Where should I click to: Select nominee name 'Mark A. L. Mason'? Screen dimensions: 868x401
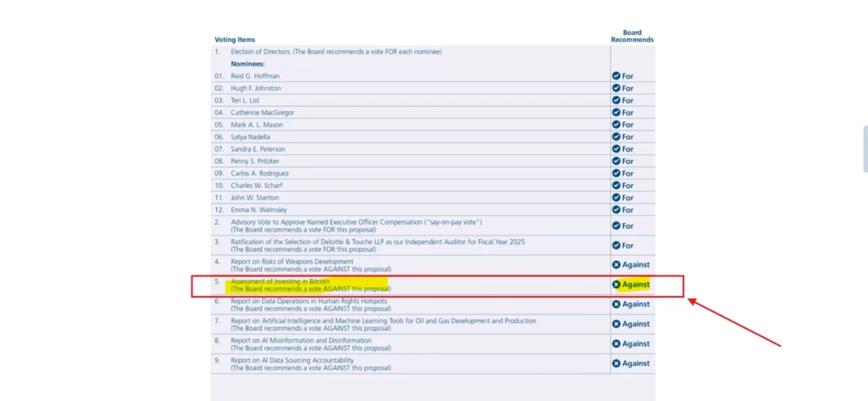[257, 125]
